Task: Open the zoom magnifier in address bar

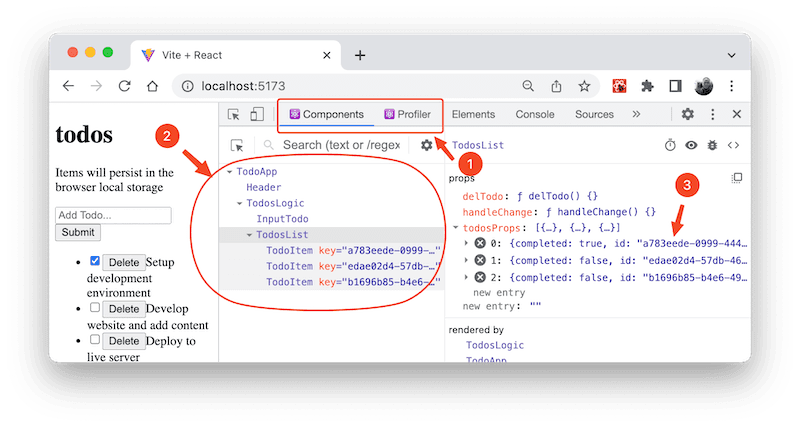Action: tap(528, 86)
